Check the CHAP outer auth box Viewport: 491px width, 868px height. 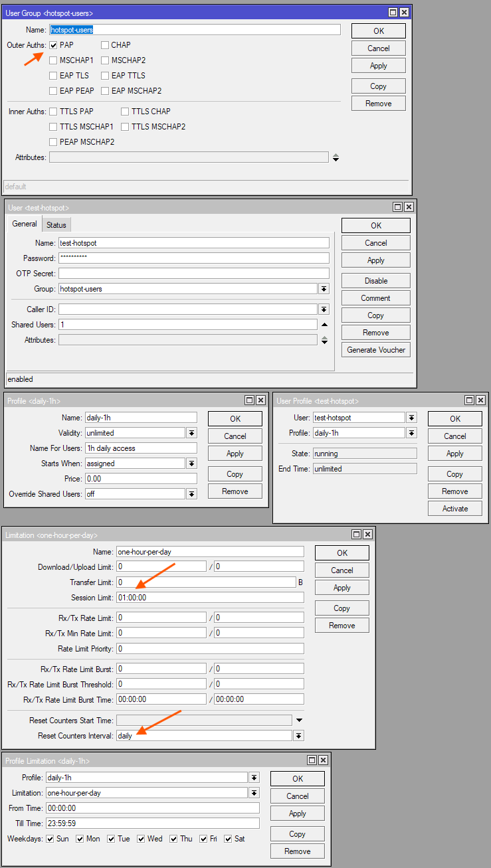click(105, 45)
